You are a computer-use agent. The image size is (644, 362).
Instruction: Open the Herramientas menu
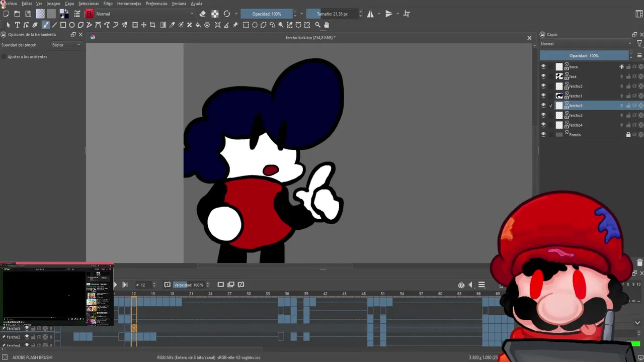[x=129, y=4]
